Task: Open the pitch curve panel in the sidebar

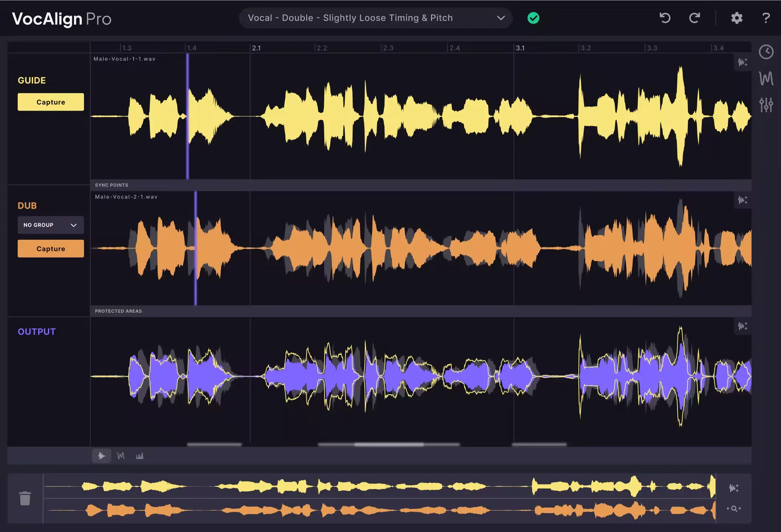Action: (766, 78)
